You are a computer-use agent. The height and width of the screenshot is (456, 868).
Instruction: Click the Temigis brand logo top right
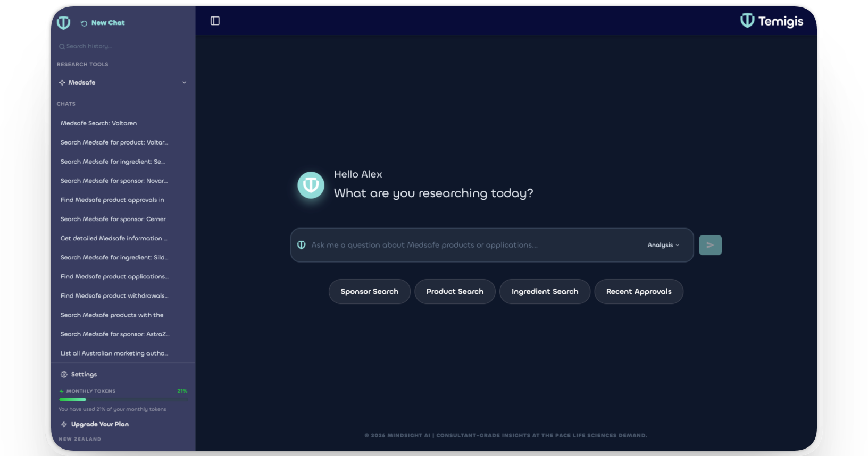tap(772, 21)
